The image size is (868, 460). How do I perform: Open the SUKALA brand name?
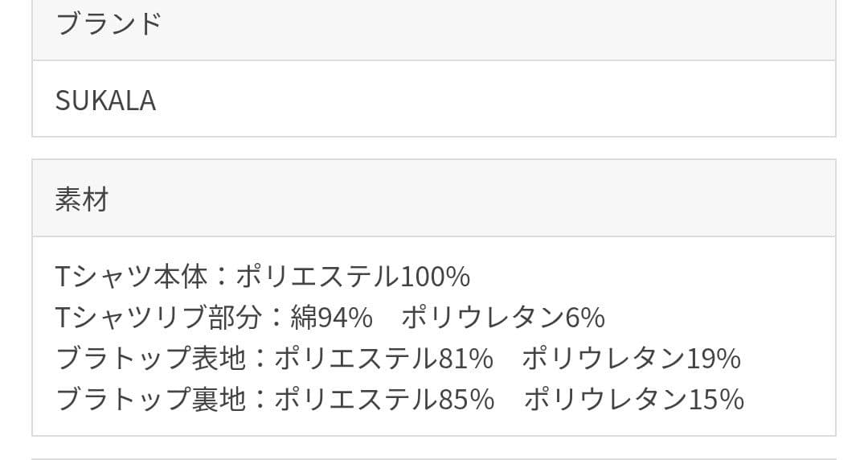(105, 101)
